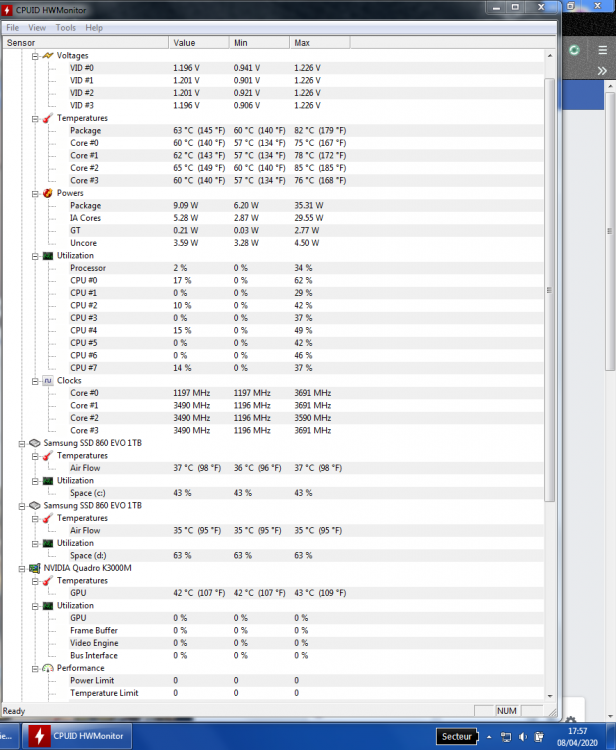Collapse the second Samsung SSD 860 EVO node
Image resolution: width=616 pixels, height=750 pixels.
tap(22, 506)
